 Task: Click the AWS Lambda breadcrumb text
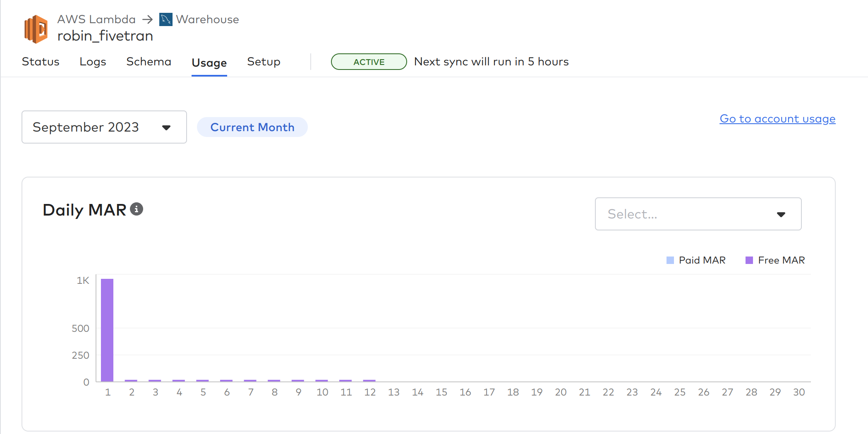click(x=96, y=19)
